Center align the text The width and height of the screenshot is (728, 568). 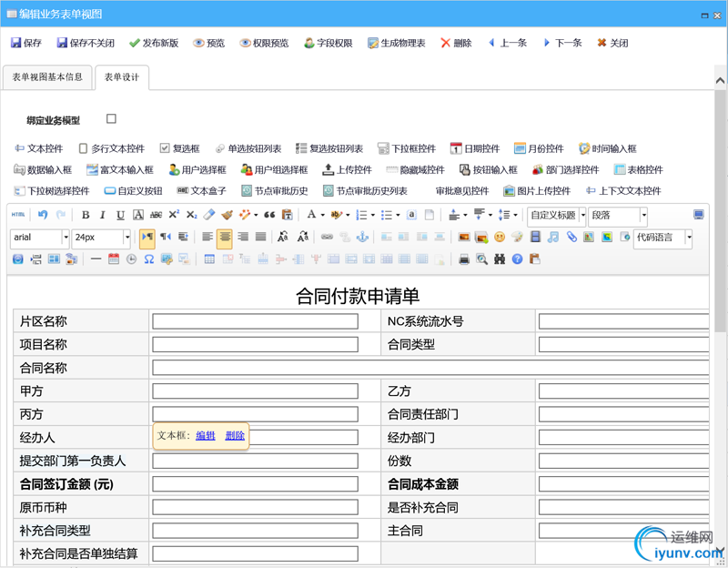point(224,238)
